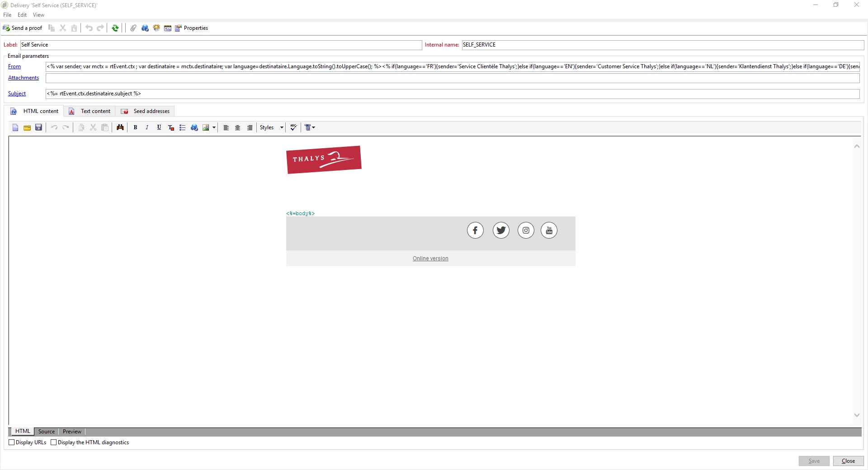Click the Label input field
Screen dimensions: 868x470
[x=221, y=45]
